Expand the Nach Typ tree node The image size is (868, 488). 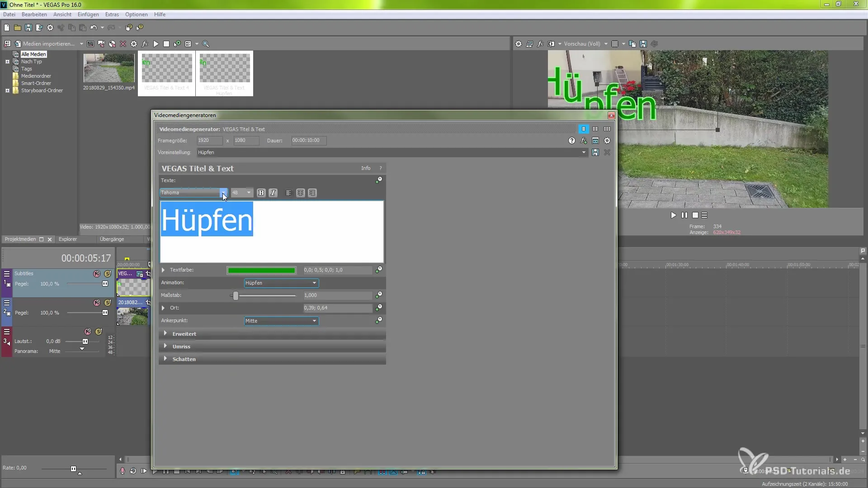pyautogui.click(x=7, y=61)
